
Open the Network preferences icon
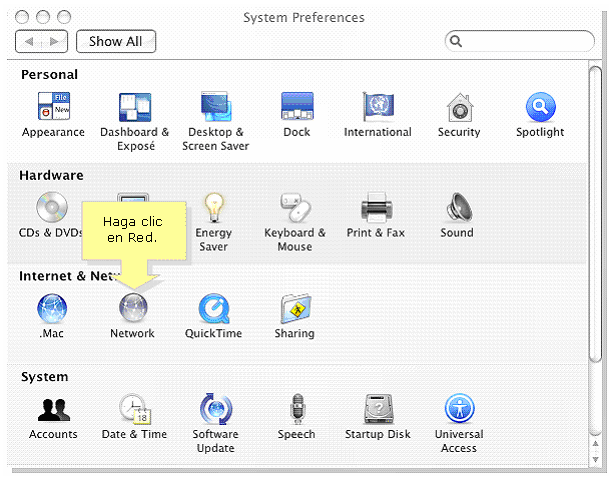[x=132, y=308]
